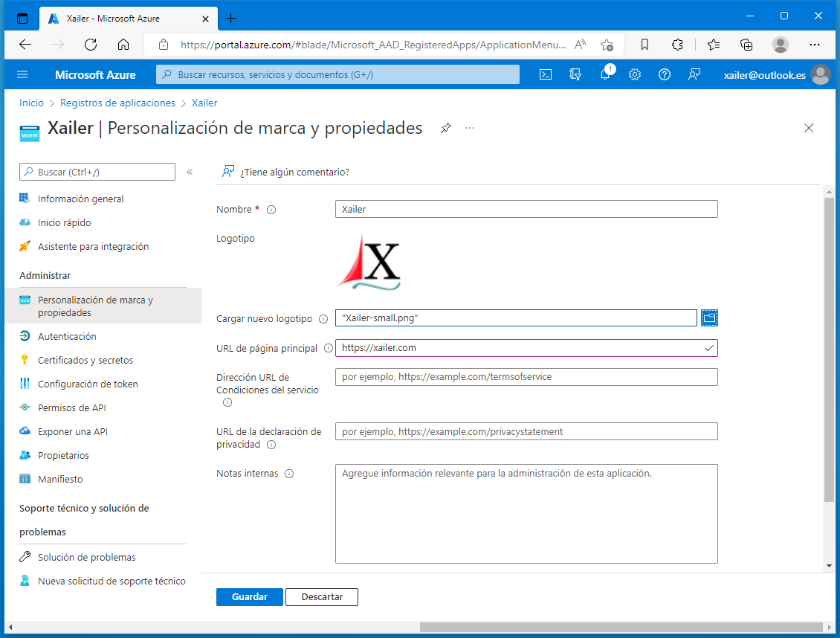Open the notifications bell

tap(605, 74)
